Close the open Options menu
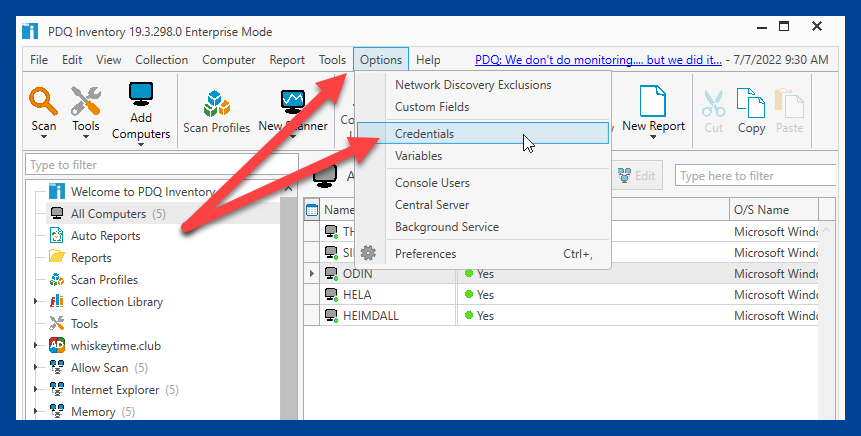 coord(381,60)
